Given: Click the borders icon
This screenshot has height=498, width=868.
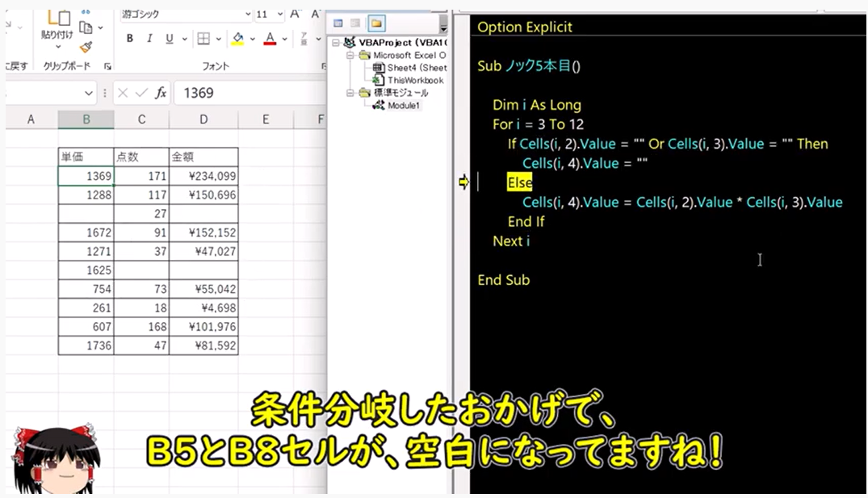Looking at the screenshot, I should (203, 39).
